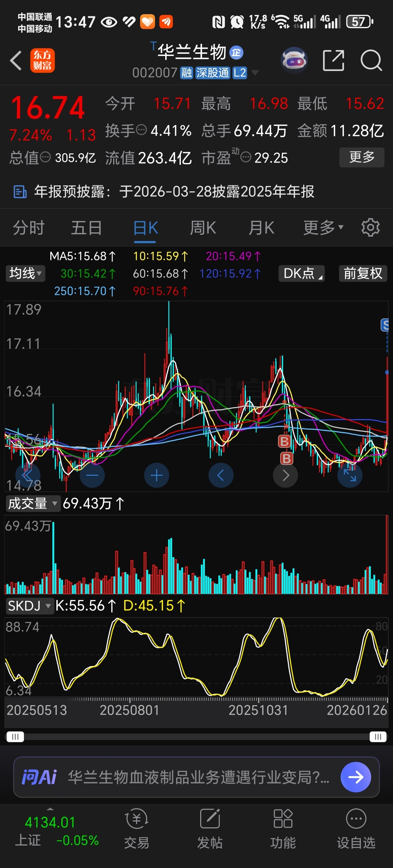Open 交易 trade icon
The width and height of the screenshot is (393, 868).
[x=137, y=829]
